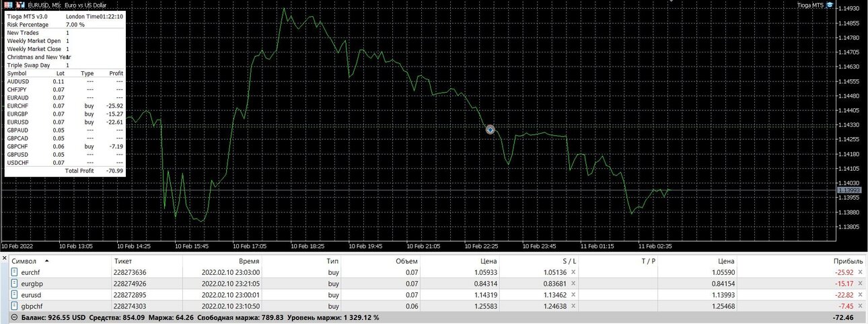Click the Tioga MT5 v3.0 panel title
This screenshot has width=868, height=324.
click(x=27, y=16)
